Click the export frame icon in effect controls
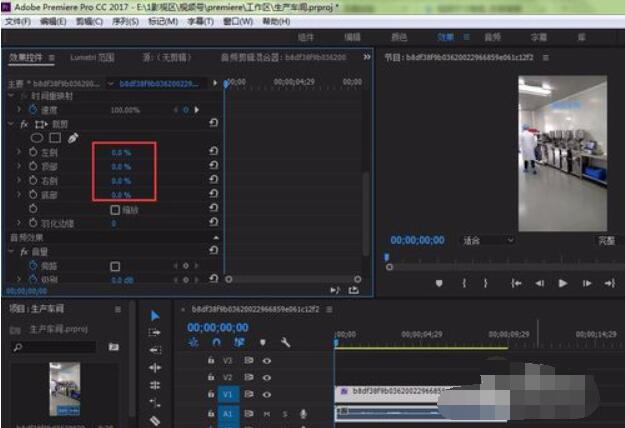The height and width of the screenshot is (428, 625). [x=354, y=290]
